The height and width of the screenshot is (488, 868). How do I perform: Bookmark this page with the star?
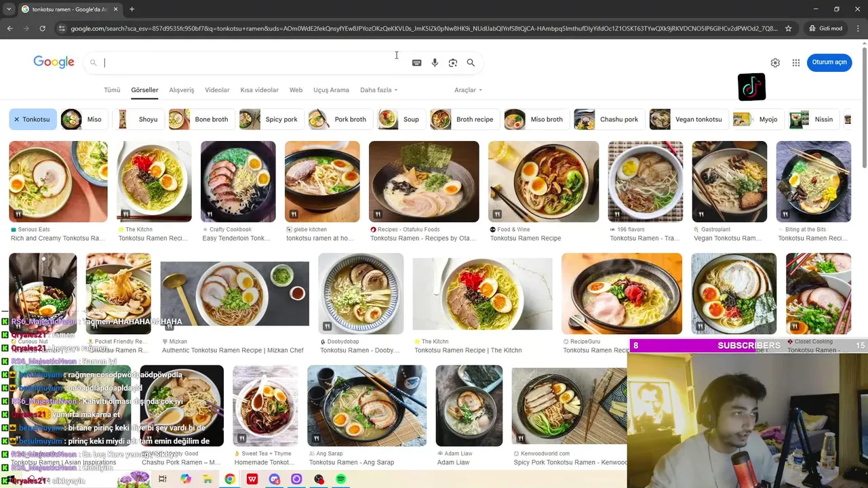click(788, 28)
